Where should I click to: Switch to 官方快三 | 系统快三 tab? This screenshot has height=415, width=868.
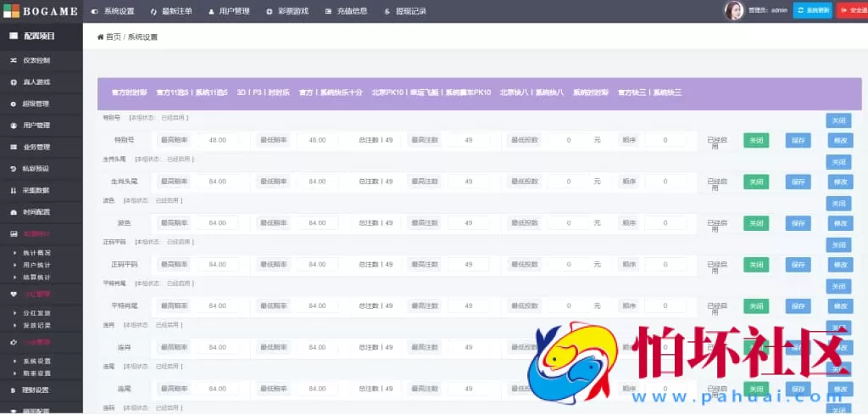650,93
